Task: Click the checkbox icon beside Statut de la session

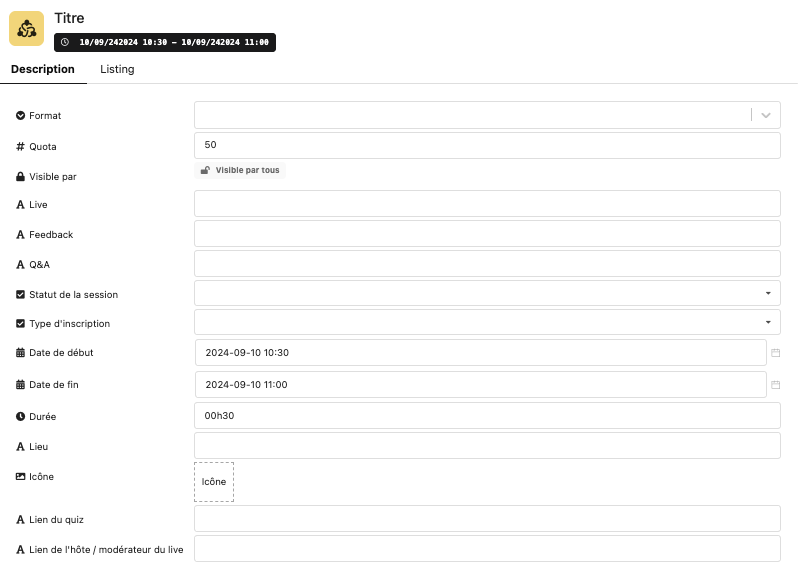Action: pos(20,295)
